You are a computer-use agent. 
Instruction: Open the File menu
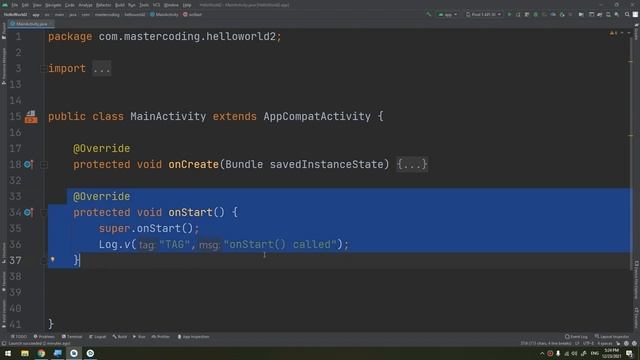15,5
